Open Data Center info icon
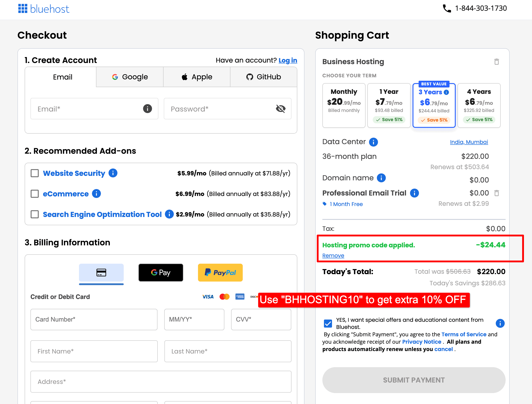 coord(373,142)
